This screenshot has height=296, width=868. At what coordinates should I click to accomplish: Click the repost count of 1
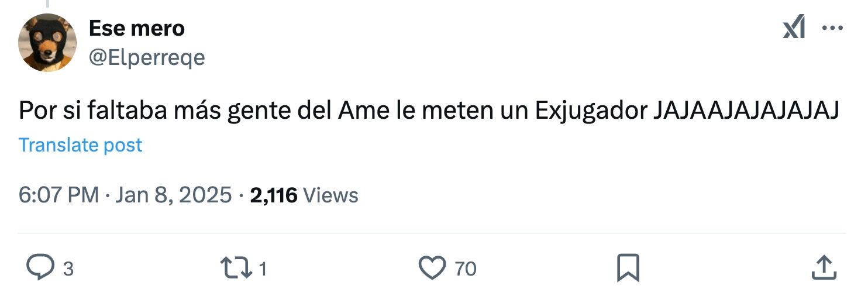click(263, 269)
